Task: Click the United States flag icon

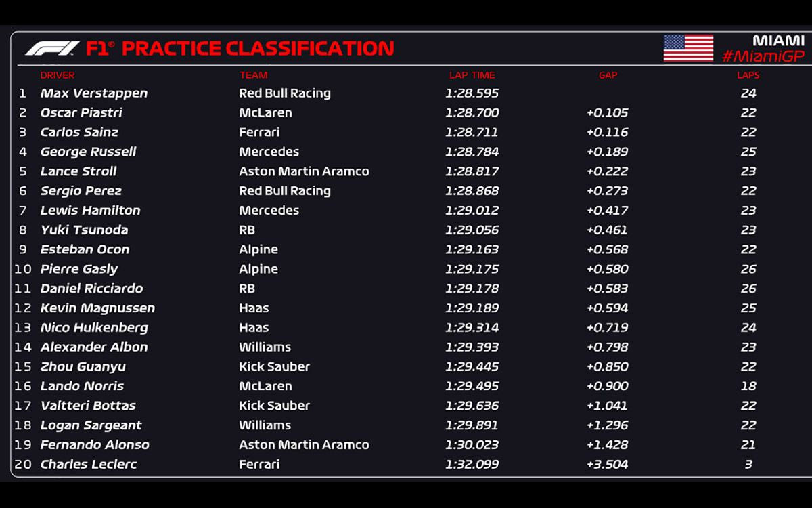Action: (x=688, y=48)
